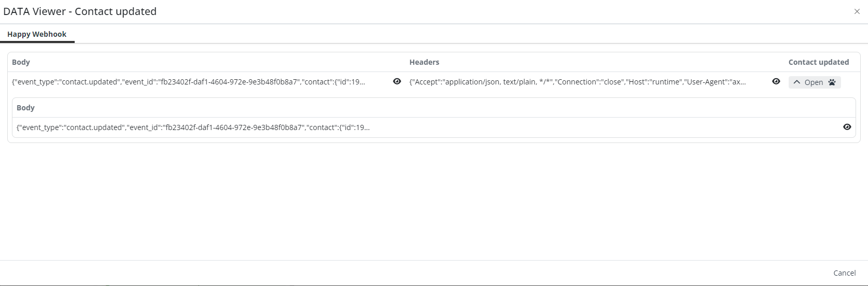Image resolution: width=868 pixels, height=286 pixels.
Task: Switch to the Happy Webhook tab
Action: click(x=37, y=34)
